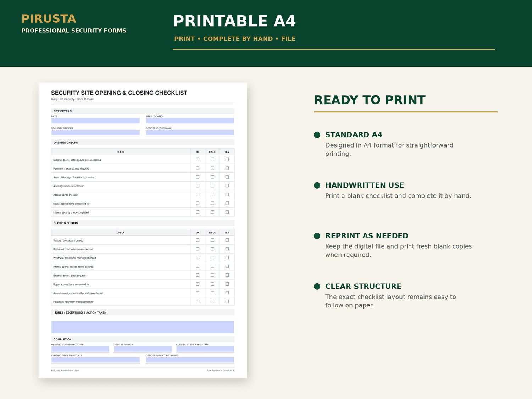Click 'The exact checklist layout' description text

390,301
